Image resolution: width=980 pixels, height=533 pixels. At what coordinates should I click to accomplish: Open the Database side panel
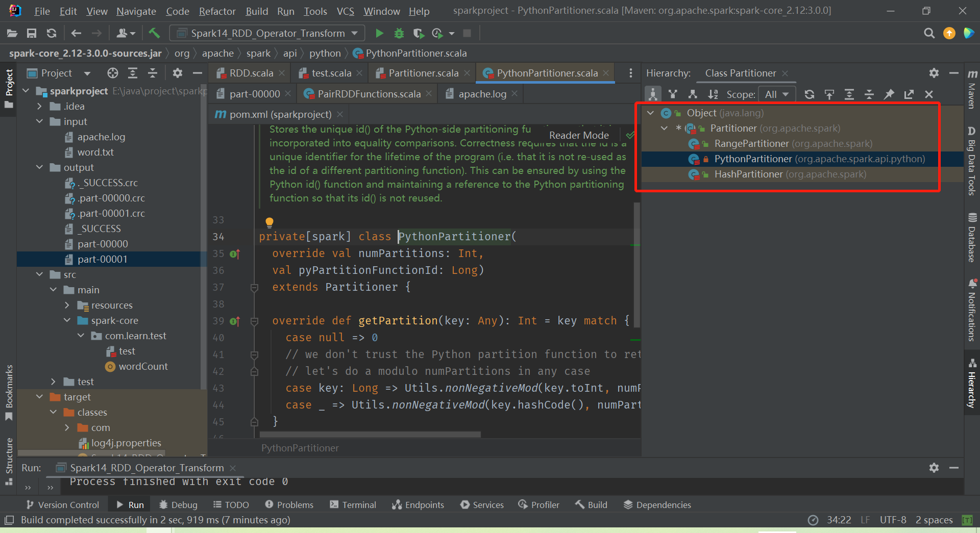pos(972,237)
